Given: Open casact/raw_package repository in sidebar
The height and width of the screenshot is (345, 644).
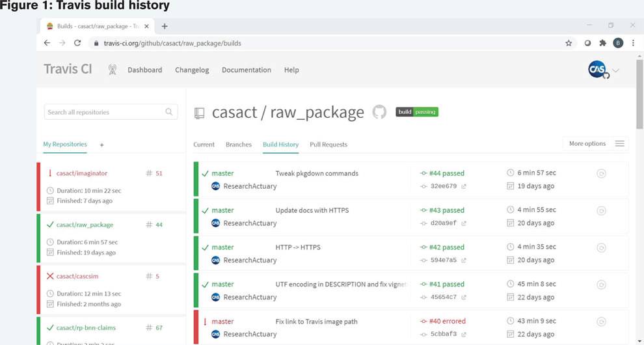Looking at the screenshot, I should point(85,225).
